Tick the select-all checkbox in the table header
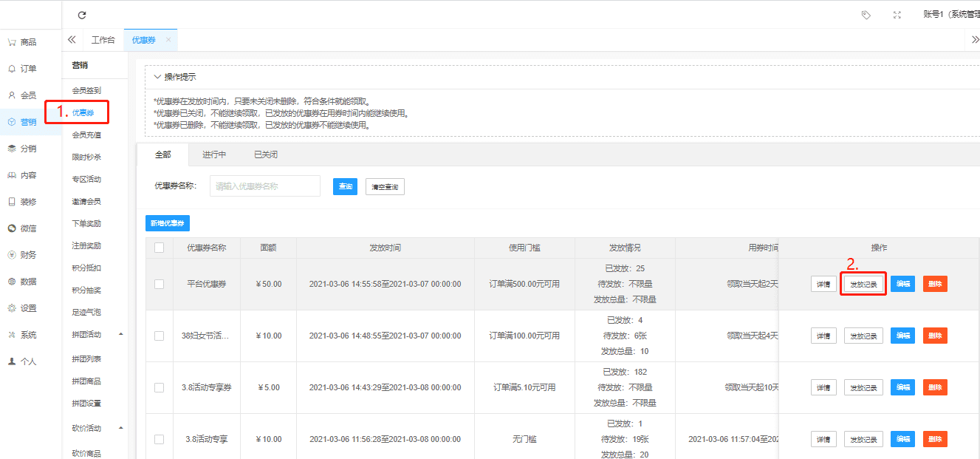The width and height of the screenshot is (980, 459). [x=159, y=248]
